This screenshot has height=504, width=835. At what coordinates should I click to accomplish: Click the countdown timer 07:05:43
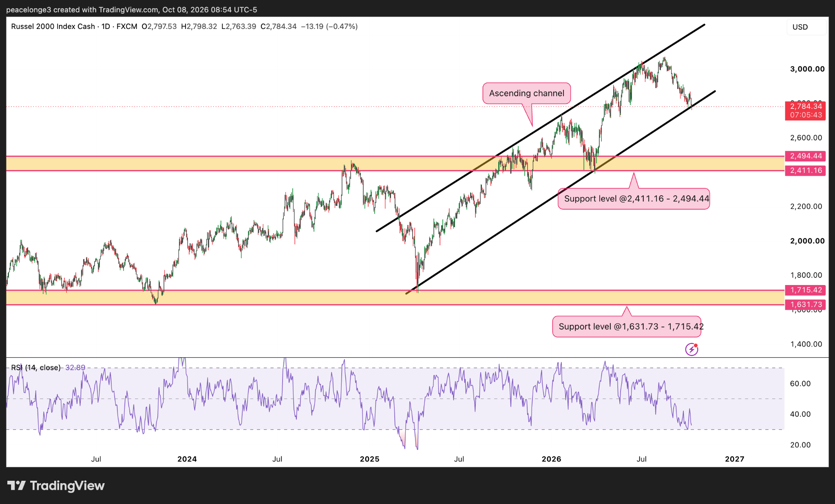point(806,115)
